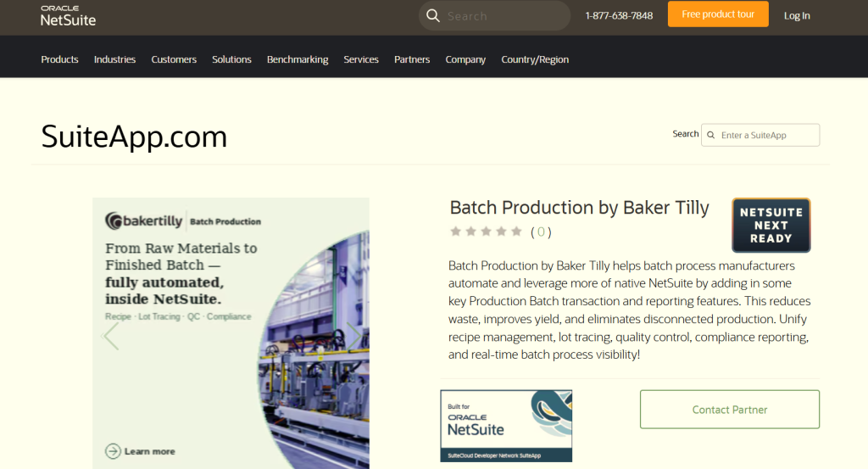Show next carousel slide with right chevron
The height and width of the screenshot is (469, 868).
click(353, 336)
